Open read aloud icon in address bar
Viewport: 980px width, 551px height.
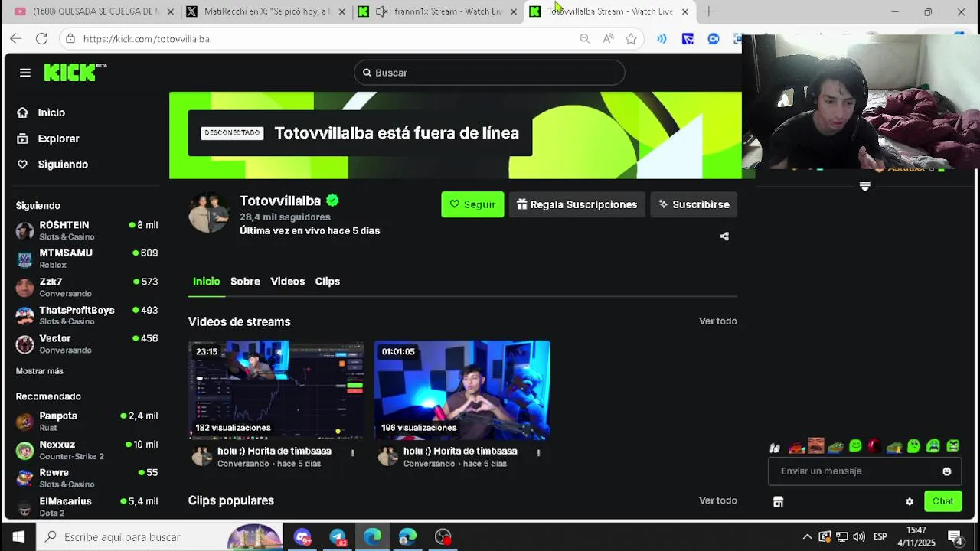pos(608,39)
